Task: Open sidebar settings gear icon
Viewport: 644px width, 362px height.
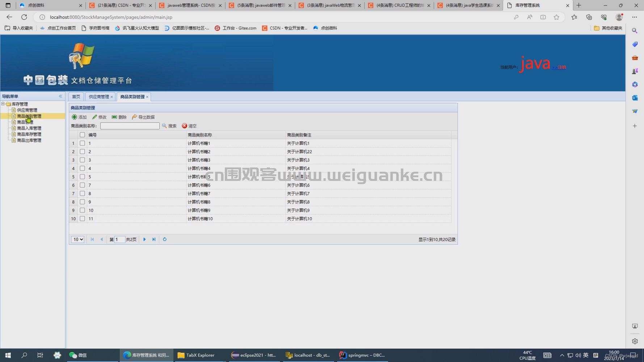Action: [x=635, y=341]
